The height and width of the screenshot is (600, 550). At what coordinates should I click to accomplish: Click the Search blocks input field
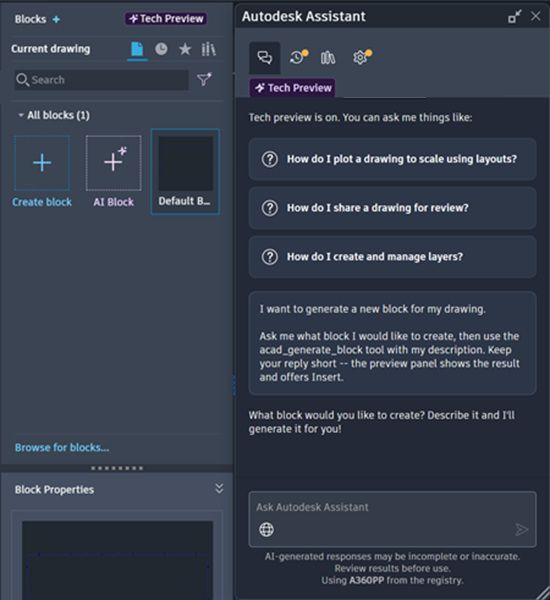(x=101, y=80)
